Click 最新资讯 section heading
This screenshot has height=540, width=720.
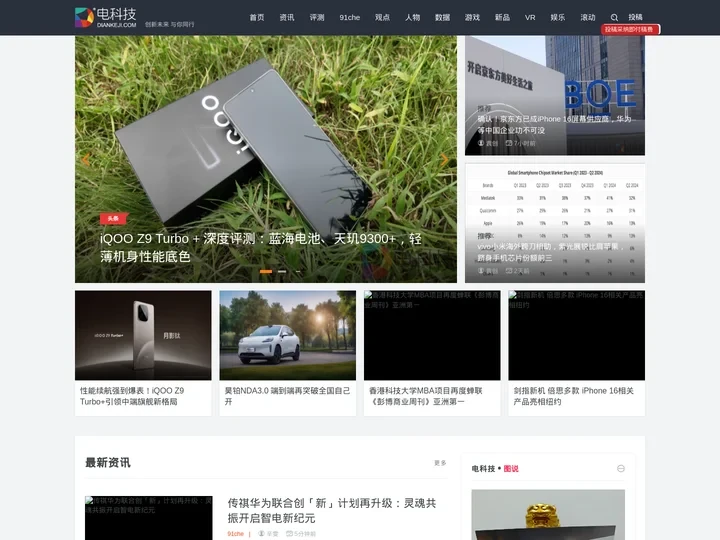tap(107, 462)
